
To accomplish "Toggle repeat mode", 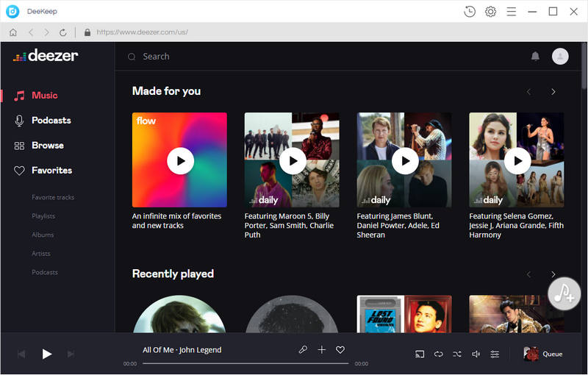I will [x=438, y=354].
